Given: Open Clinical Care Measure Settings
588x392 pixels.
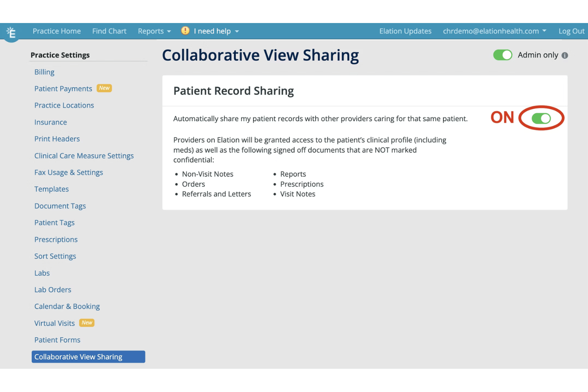Looking at the screenshot, I should coord(84,156).
